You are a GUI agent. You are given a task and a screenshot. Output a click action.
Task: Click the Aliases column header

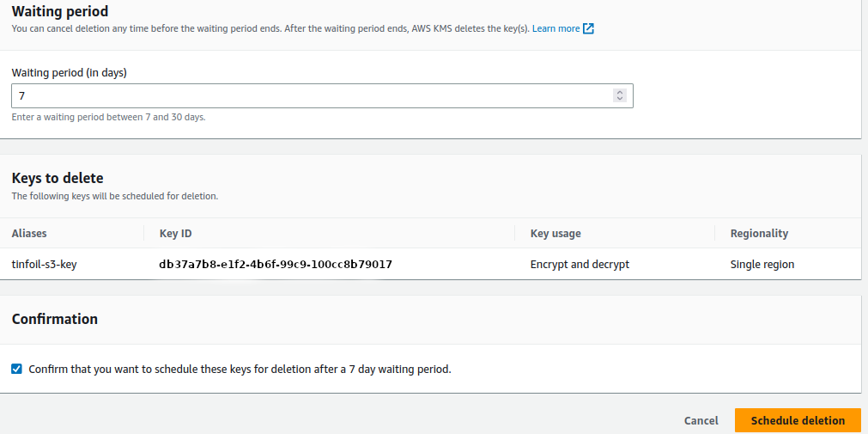[29, 233]
